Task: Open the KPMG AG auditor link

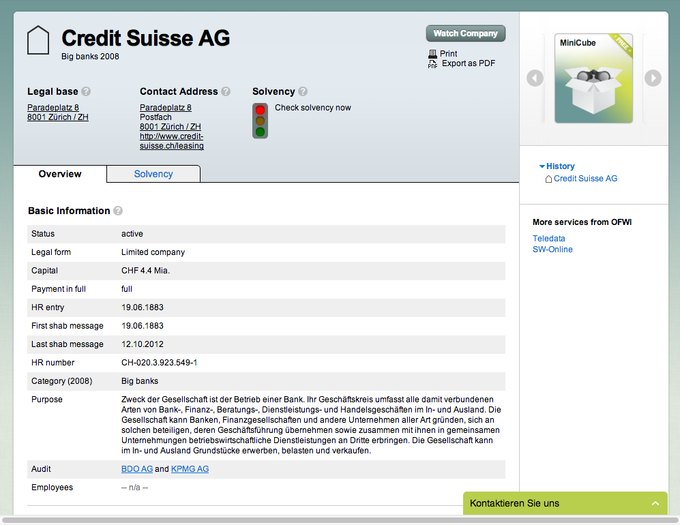Action: coord(190,469)
